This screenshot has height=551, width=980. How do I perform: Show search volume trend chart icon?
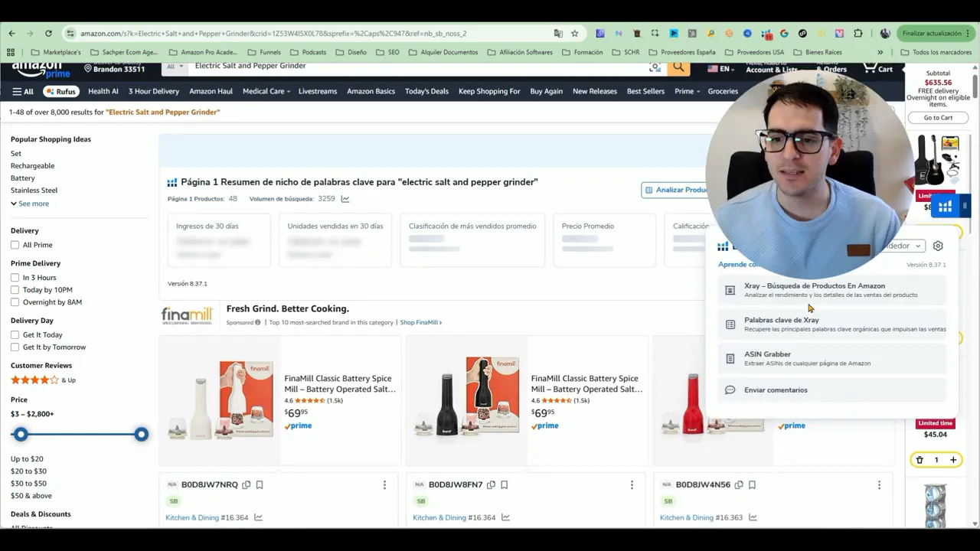click(x=345, y=199)
